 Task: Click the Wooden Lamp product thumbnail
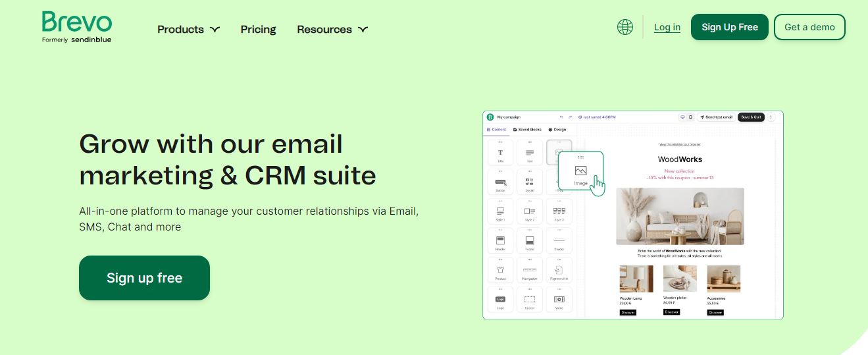[x=636, y=279]
